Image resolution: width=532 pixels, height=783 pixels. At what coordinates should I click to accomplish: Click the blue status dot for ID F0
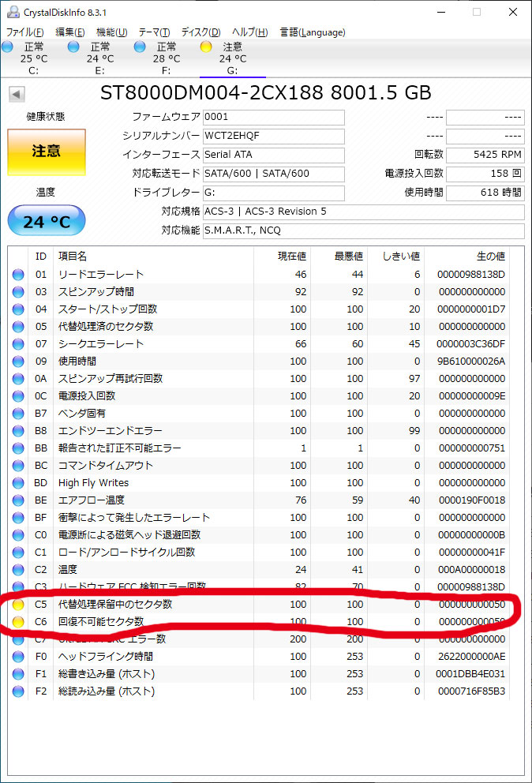[18, 657]
